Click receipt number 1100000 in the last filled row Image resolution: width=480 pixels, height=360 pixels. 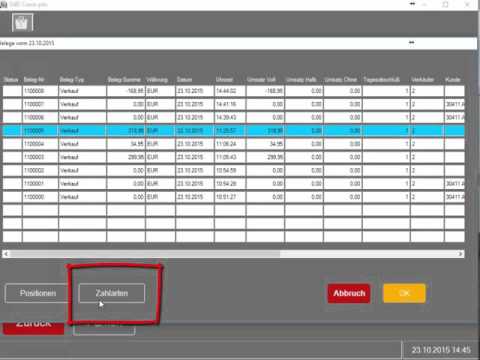(x=40, y=197)
